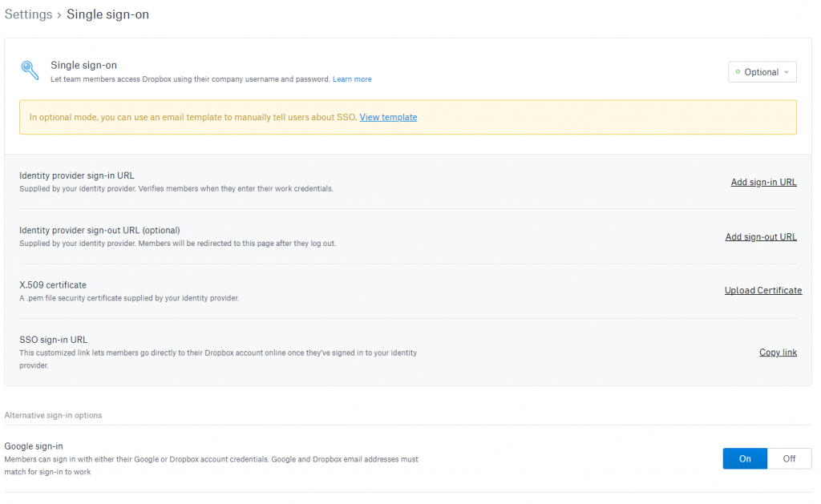Copy the SSO sign-in URL link

click(x=778, y=353)
